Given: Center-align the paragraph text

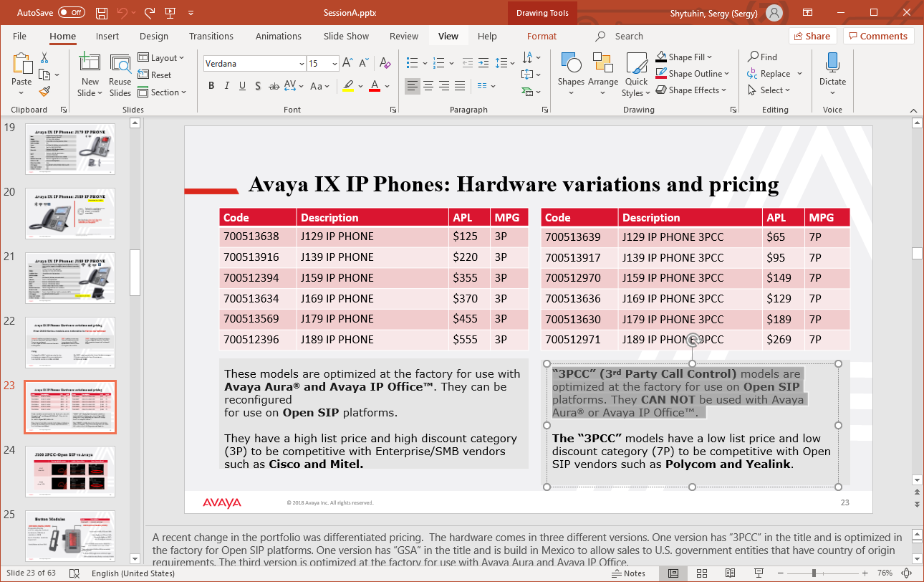Looking at the screenshot, I should (428, 86).
